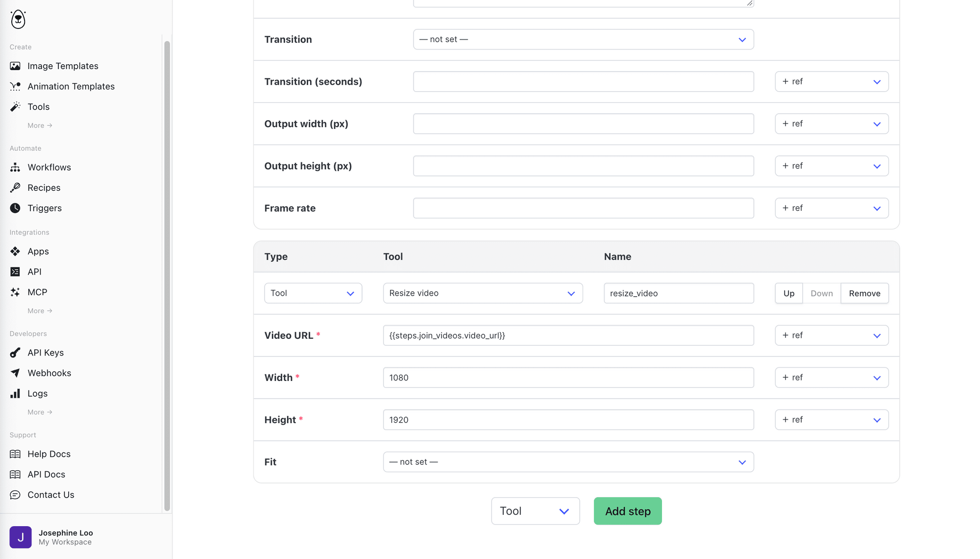Screen dimensions: 980x559
Task: Open ref dropdown for Transition (seconds)
Action: [x=832, y=81]
